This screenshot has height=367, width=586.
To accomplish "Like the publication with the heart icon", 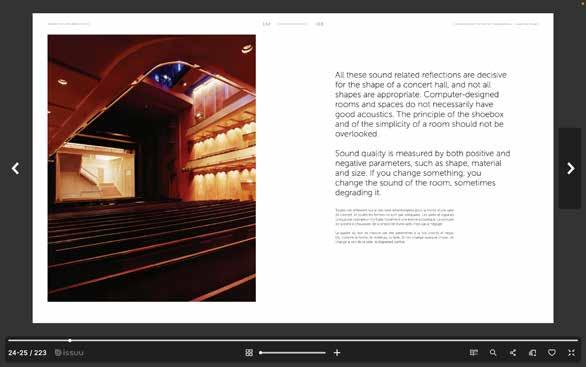I will click(552, 352).
